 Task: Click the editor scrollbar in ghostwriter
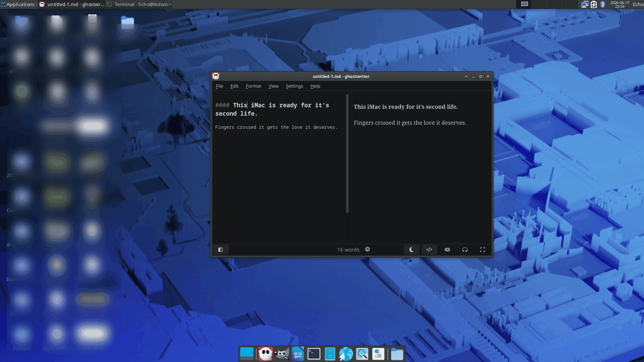[x=347, y=153]
